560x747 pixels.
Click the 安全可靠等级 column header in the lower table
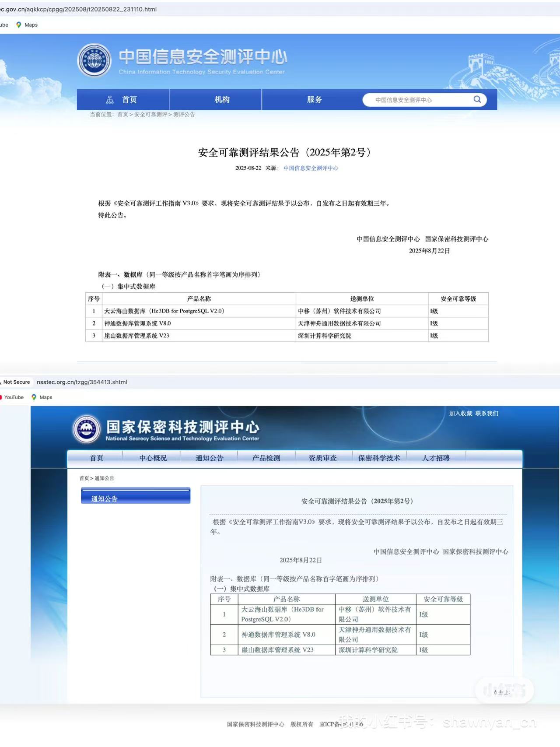(443, 599)
